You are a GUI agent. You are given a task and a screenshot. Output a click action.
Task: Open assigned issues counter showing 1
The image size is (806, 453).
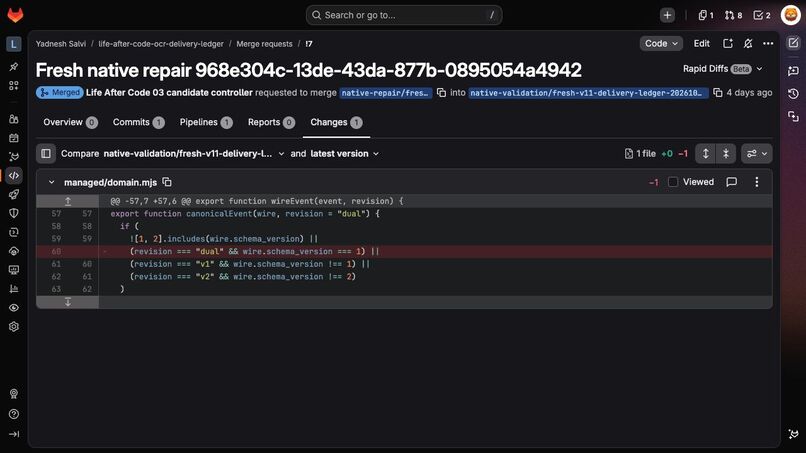tap(706, 15)
